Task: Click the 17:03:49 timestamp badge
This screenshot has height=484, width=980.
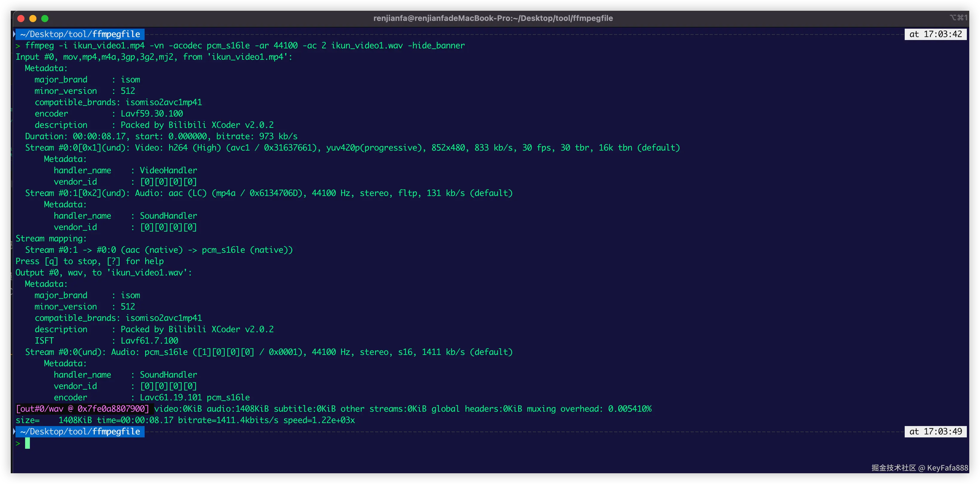Action: coord(935,431)
